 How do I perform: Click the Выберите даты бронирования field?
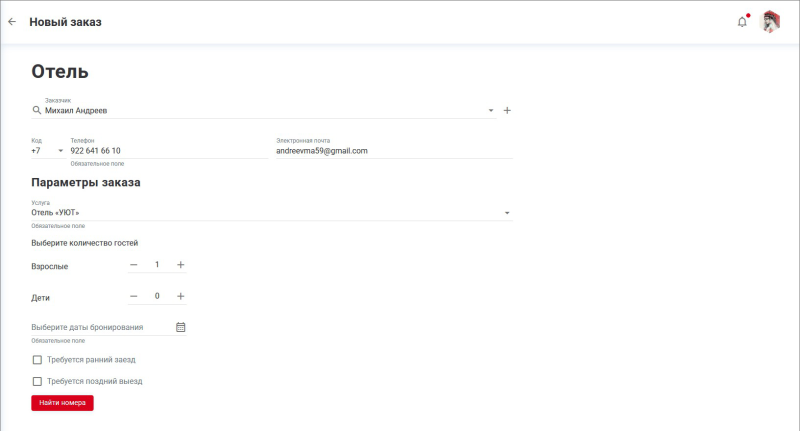[x=100, y=327]
